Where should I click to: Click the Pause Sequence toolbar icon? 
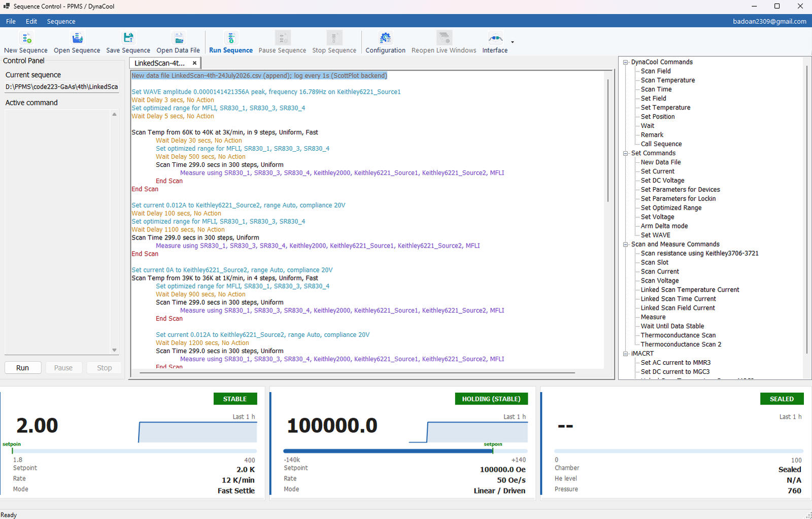(283, 38)
